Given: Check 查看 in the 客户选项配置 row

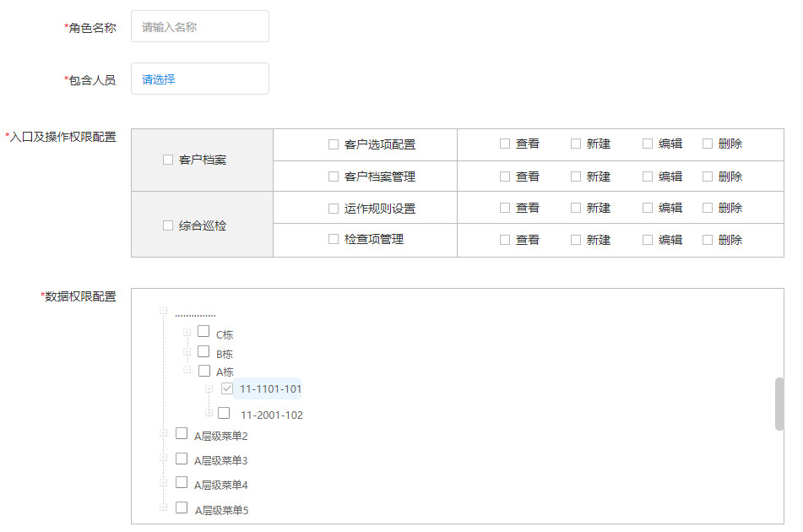Looking at the screenshot, I should [x=504, y=144].
